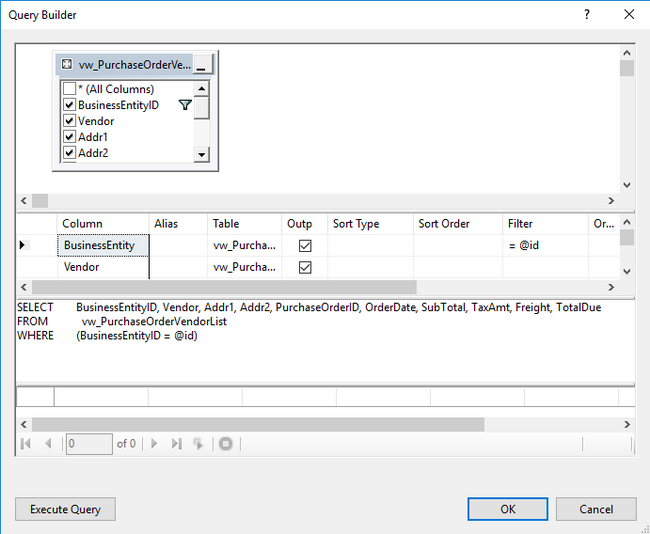
Task: Click the stop query icon
Action: tap(226, 444)
